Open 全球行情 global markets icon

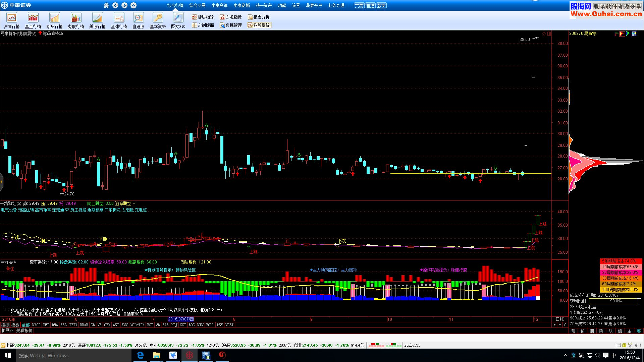[119, 20]
